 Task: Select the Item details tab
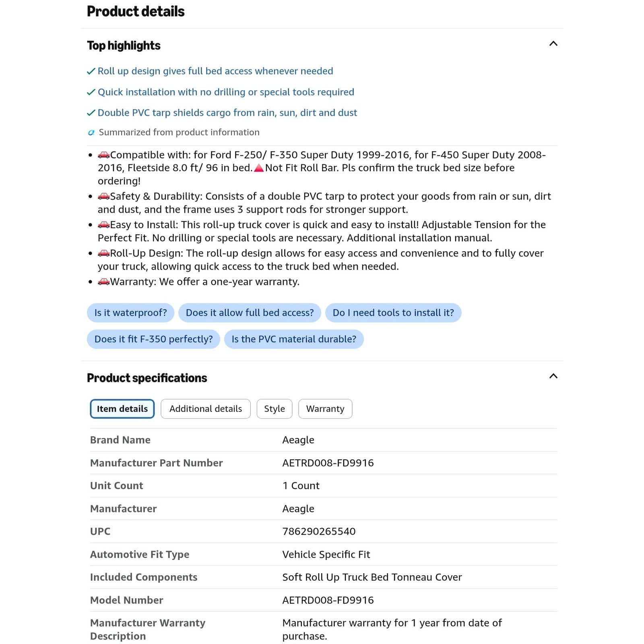click(122, 409)
